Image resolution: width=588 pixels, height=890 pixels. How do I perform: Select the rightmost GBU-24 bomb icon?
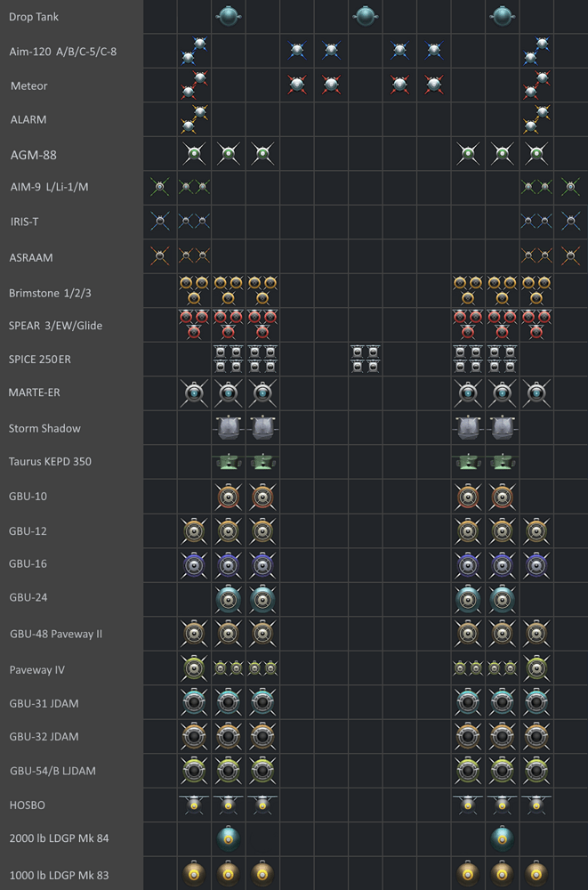click(502, 599)
